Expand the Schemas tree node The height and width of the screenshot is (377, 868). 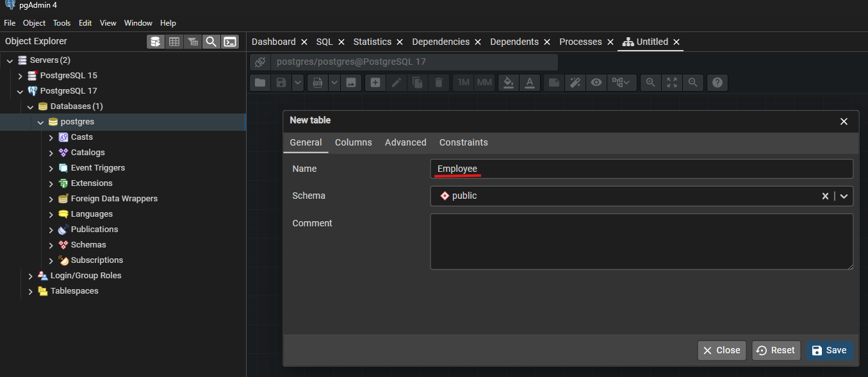pos(51,245)
